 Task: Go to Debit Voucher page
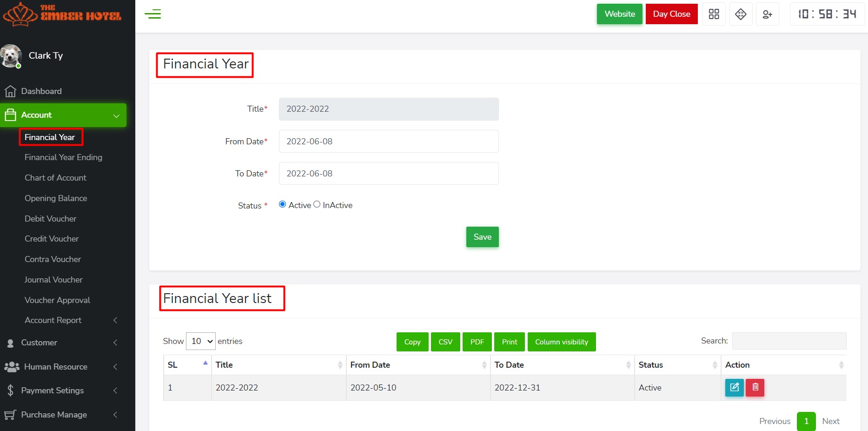pyautogui.click(x=50, y=219)
